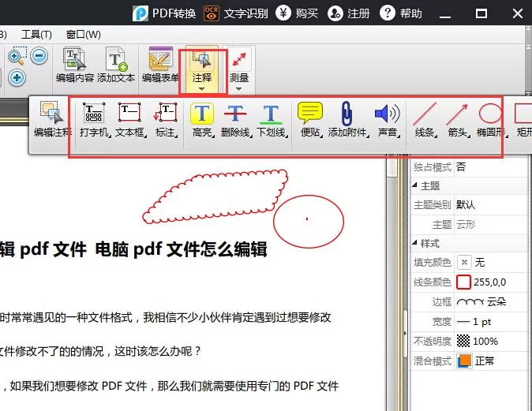
Task: Select the 添加附件 paperclip tool
Action: coord(348,120)
